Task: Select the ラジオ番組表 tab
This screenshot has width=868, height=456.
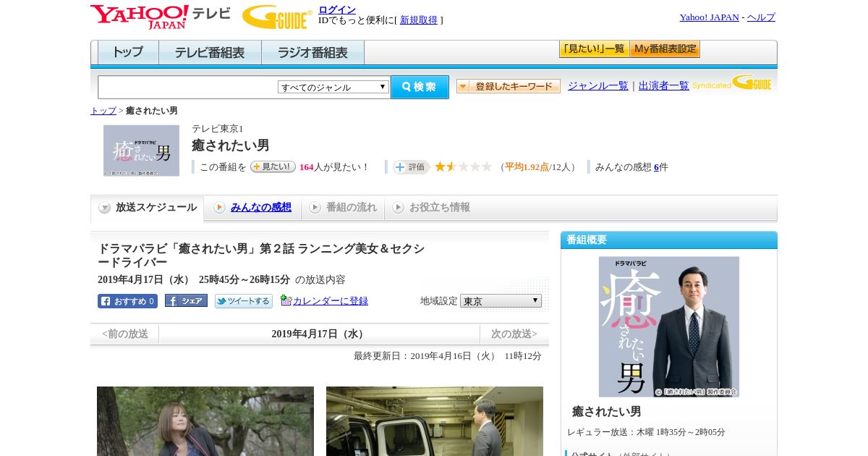Action: (312, 53)
